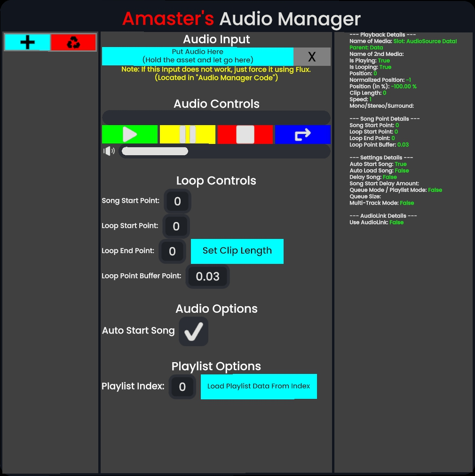Image resolution: width=475 pixels, height=476 pixels.
Task: Select the Loop Start Point field
Action: coord(176,227)
